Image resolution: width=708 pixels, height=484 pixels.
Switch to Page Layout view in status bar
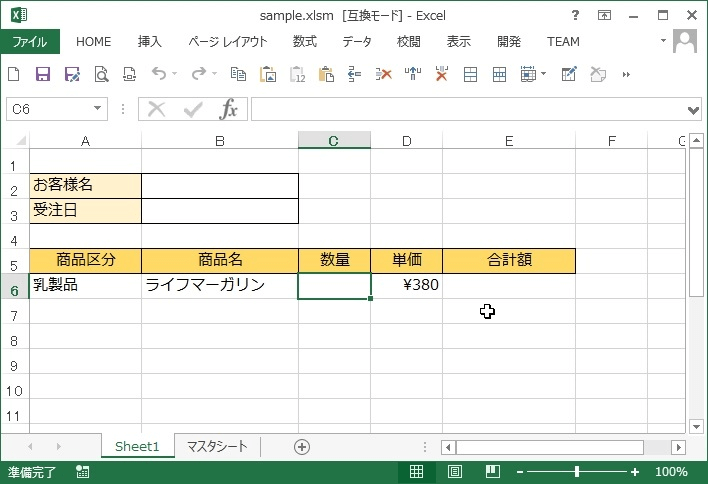(454, 472)
